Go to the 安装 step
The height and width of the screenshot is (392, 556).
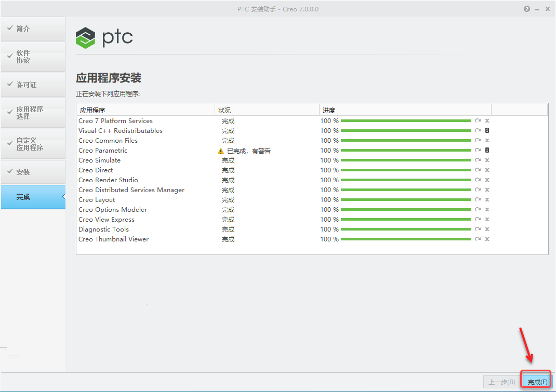(x=33, y=172)
